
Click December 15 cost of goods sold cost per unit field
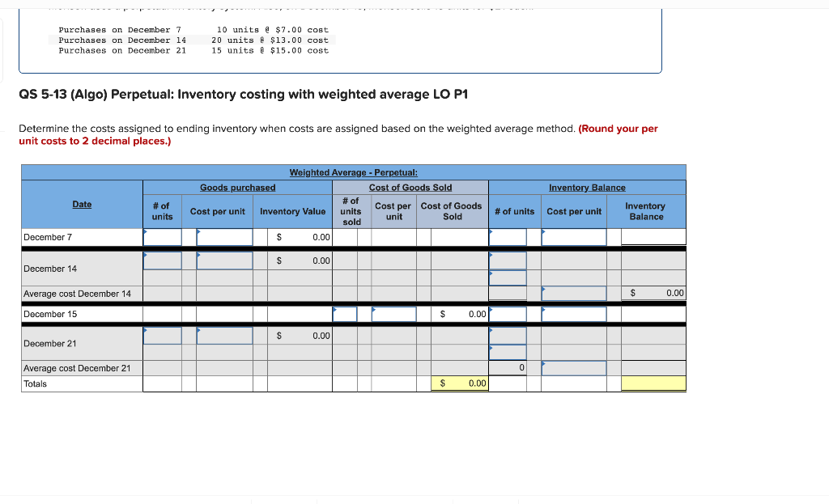coord(394,315)
